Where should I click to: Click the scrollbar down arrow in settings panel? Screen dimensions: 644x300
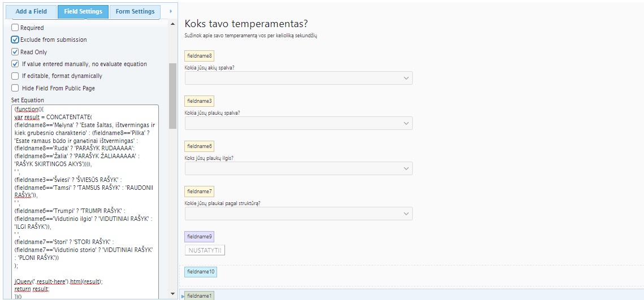coord(172,294)
